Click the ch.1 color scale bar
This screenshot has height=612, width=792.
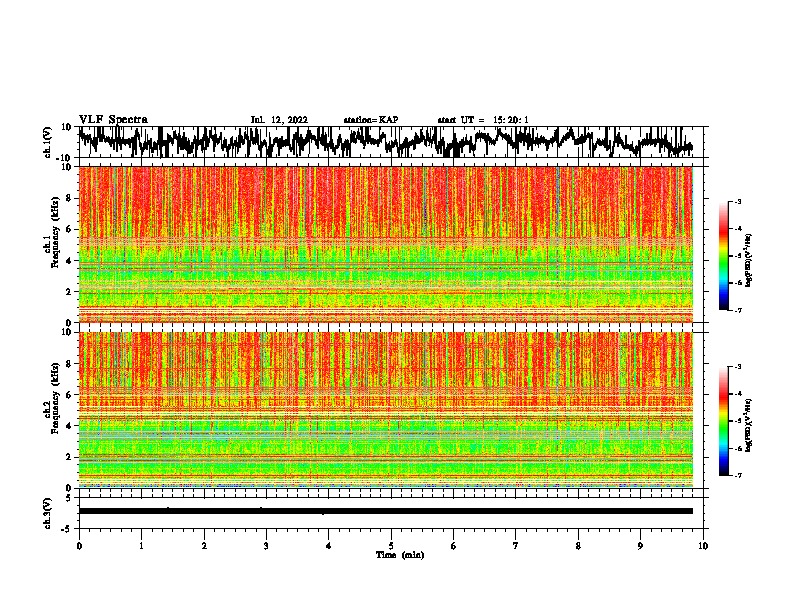[724, 256]
